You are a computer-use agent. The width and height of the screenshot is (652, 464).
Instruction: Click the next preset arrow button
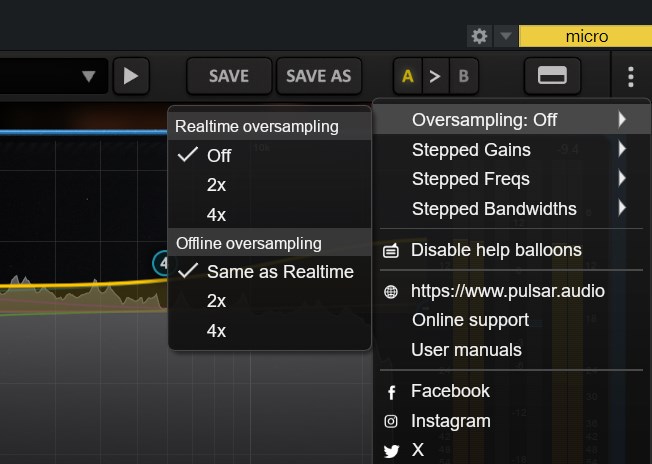click(131, 76)
